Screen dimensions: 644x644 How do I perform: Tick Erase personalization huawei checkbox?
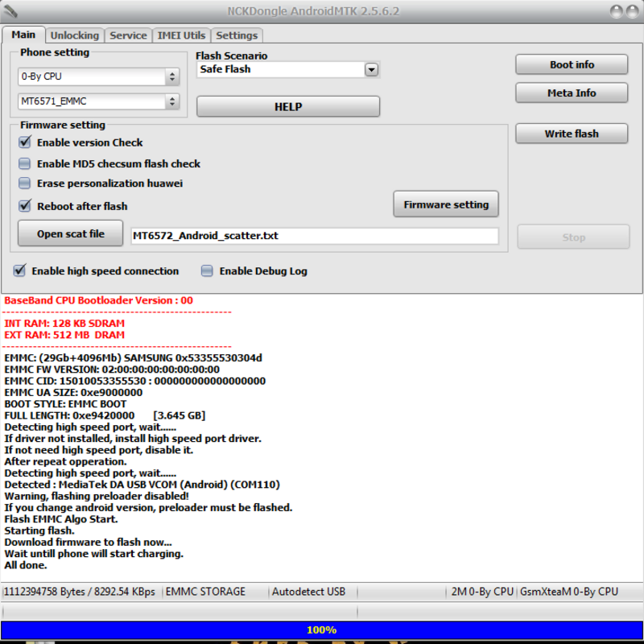[x=25, y=184]
